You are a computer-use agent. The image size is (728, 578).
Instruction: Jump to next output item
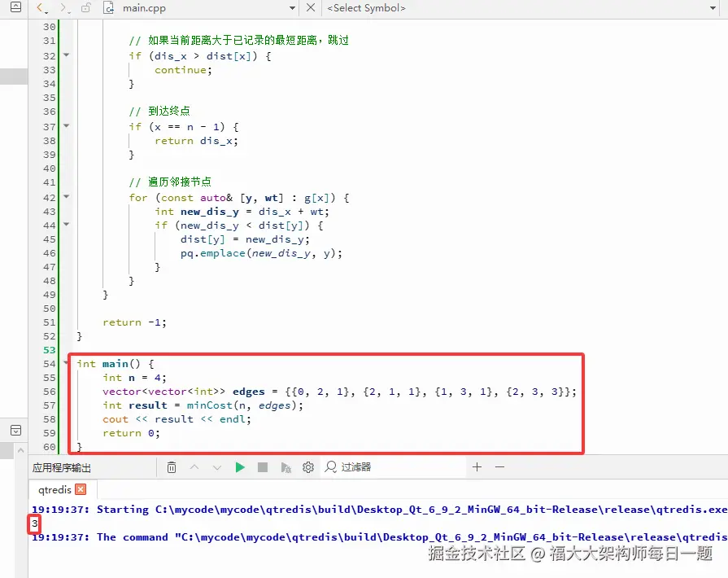click(217, 467)
